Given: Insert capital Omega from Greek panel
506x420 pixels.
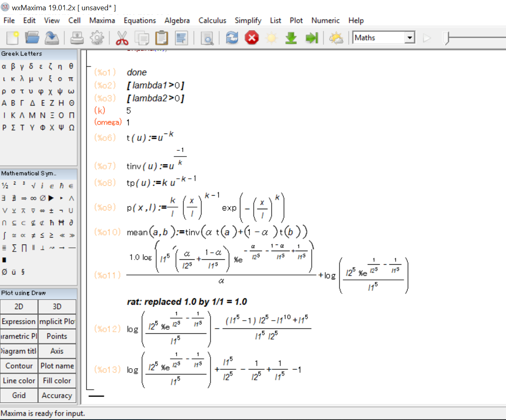Looking at the screenshot, I should click(72, 127).
